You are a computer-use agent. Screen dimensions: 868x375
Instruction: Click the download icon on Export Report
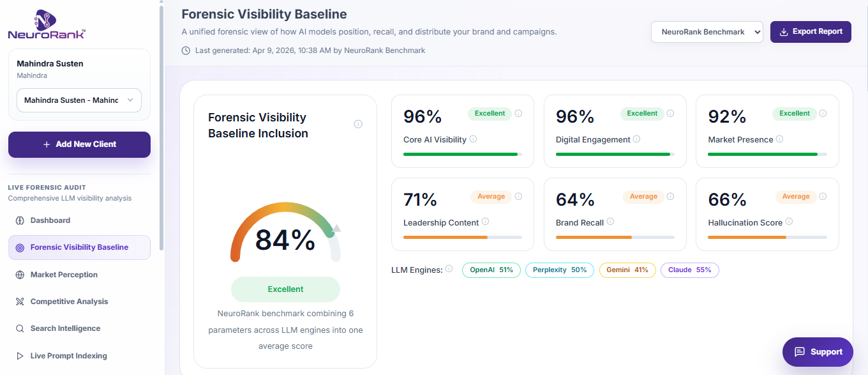784,31
